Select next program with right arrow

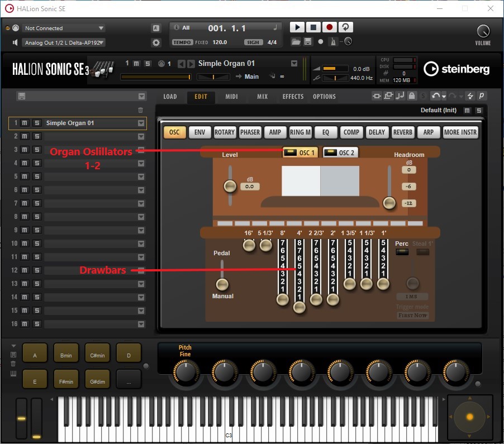coord(191,64)
